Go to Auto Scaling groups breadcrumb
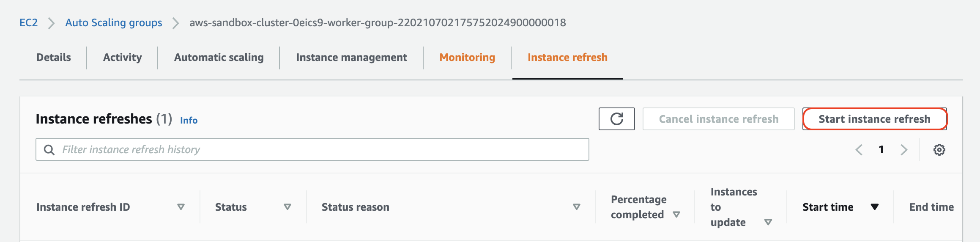 click(x=114, y=22)
